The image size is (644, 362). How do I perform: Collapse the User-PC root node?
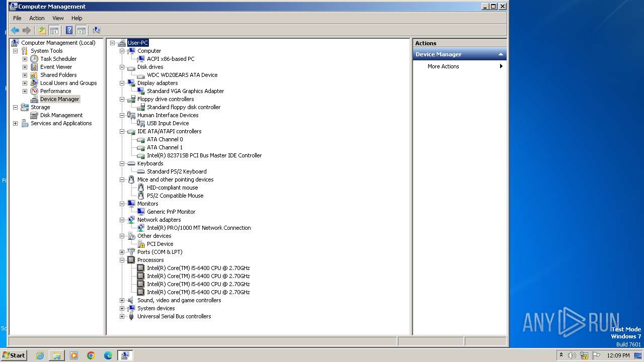click(x=112, y=43)
